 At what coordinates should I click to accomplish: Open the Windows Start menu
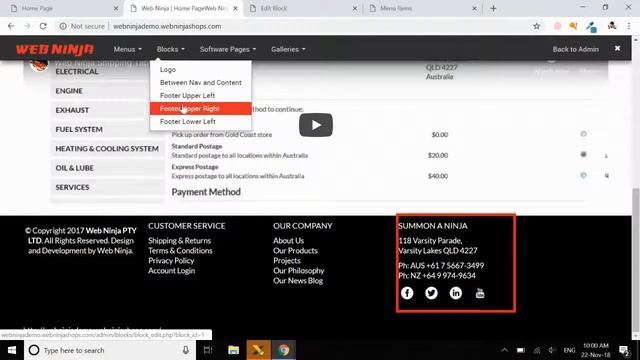point(12,350)
